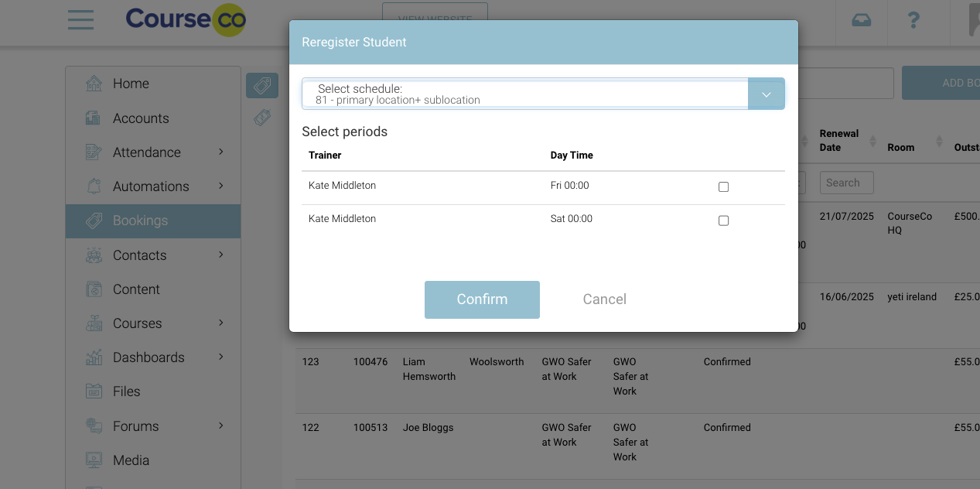Image resolution: width=980 pixels, height=489 pixels.
Task: Click the Automations bell icon
Action: (x=94, y=186)
